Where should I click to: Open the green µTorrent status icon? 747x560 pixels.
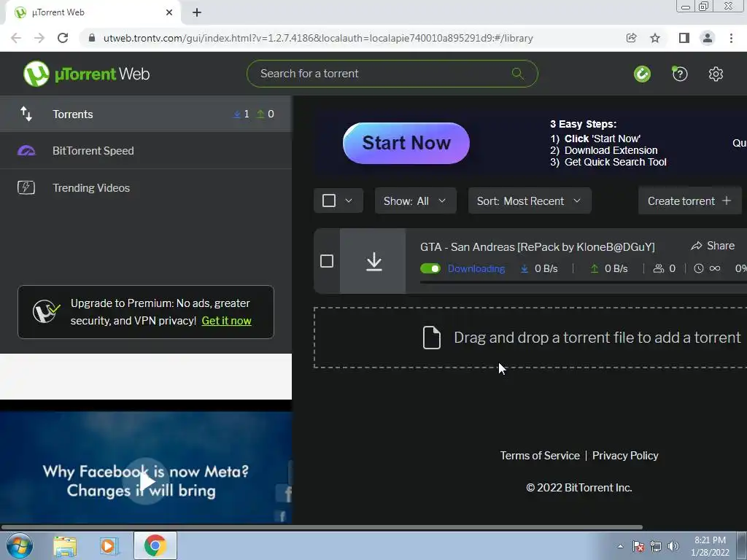pyautogui.click(x=642, y=74)
